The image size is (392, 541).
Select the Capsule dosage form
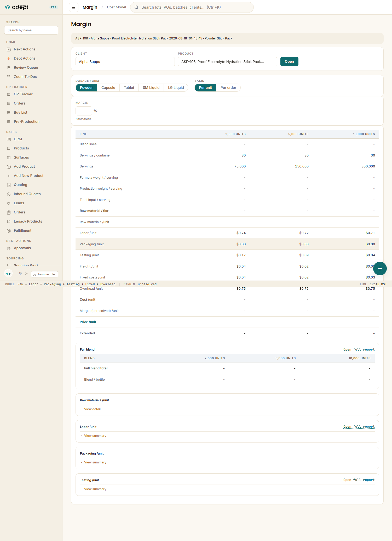click(108, 88)
